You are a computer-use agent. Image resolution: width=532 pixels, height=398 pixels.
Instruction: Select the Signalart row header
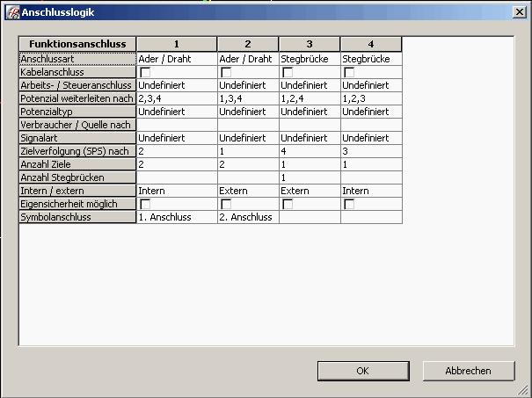click(x=77, y=138)
